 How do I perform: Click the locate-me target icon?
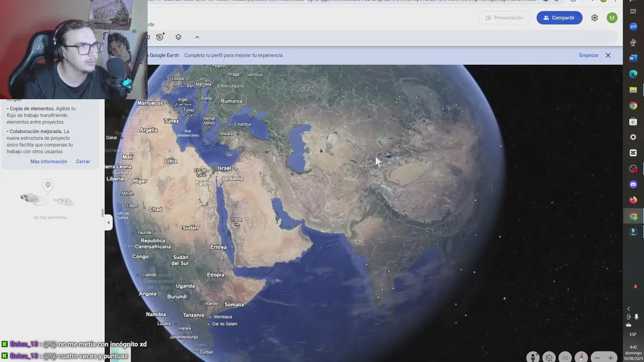549,357
